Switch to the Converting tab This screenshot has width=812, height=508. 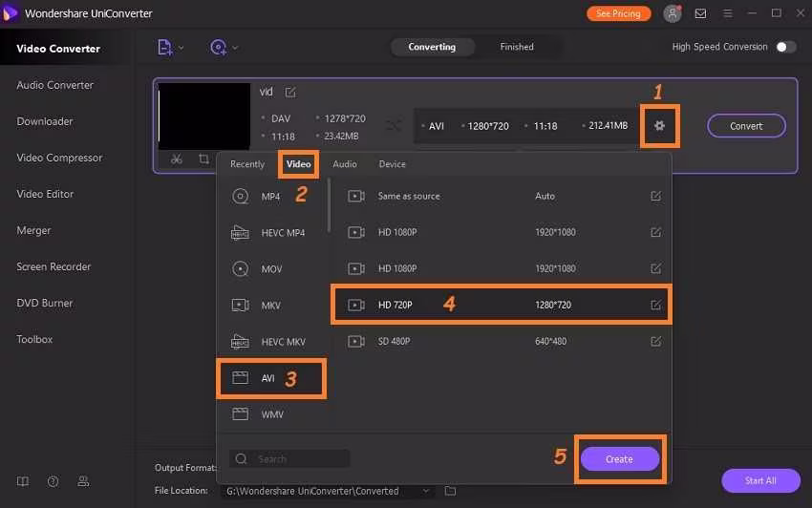click(432, 47)
